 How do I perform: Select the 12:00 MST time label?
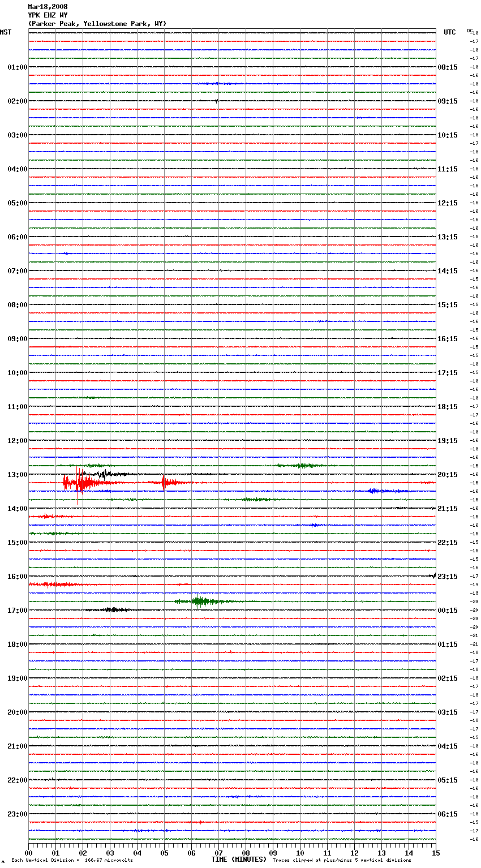click(x=18, y=441)
